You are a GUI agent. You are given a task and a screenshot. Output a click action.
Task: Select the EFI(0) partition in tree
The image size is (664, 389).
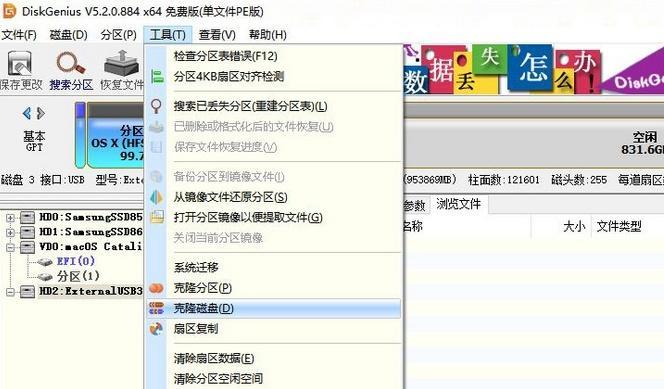tap(75, 261)
